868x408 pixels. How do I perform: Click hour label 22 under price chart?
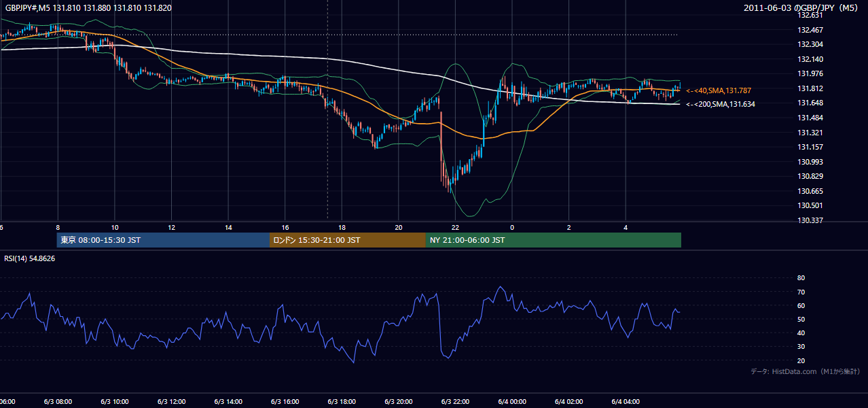(455, 228)
